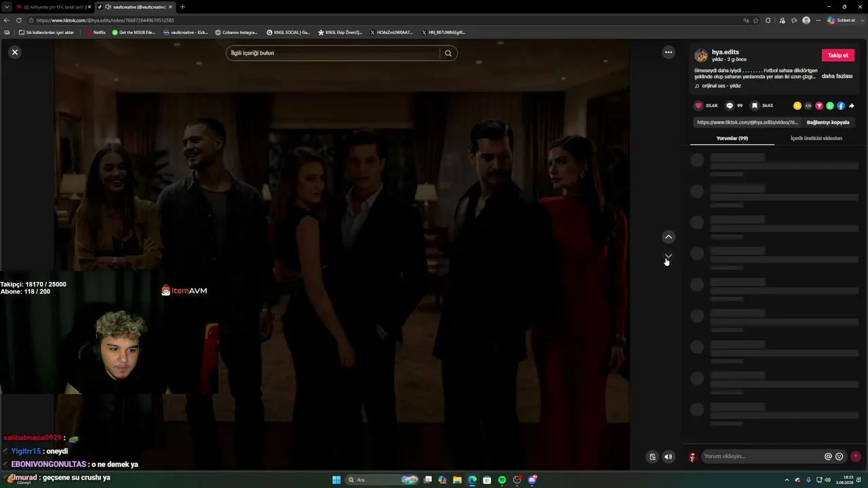Open File Explorer from the taskbar
Image resolution: width=868 pixels, height=488 pixels.
click(458, 480)
